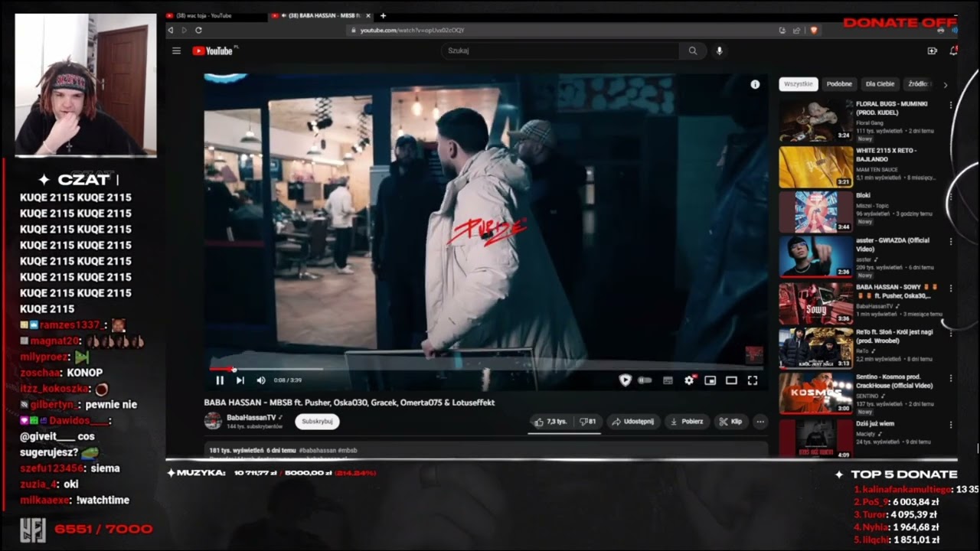Open the create video button

pos(932,51)
